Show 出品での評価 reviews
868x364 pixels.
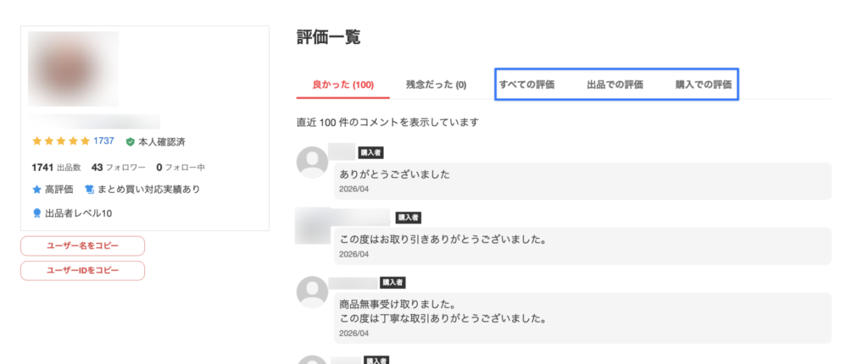[615, 85]
